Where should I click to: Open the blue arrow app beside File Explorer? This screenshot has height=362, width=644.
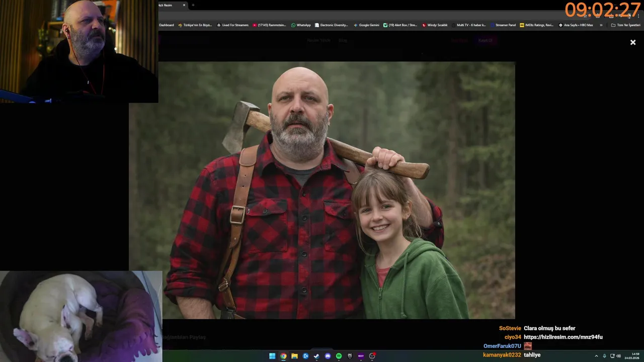(305, 356)
